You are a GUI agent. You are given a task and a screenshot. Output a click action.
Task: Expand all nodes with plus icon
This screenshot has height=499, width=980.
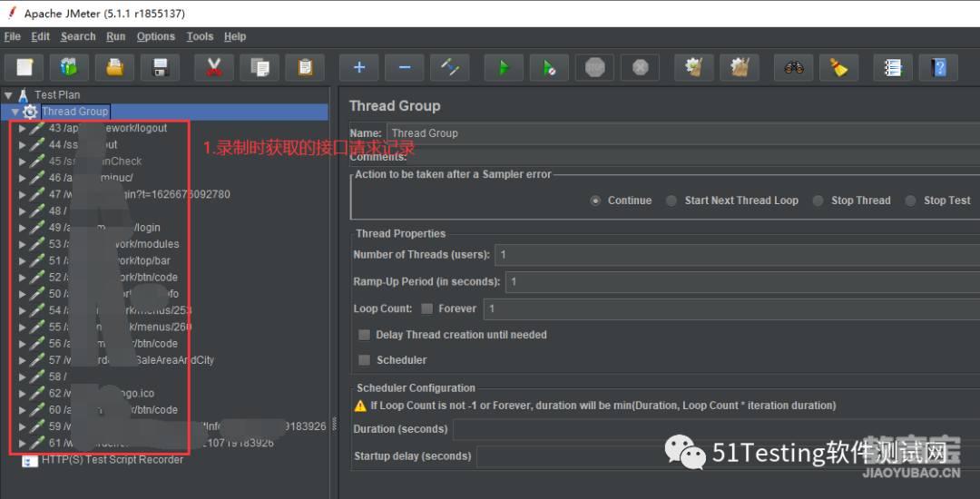click(359, 67)
